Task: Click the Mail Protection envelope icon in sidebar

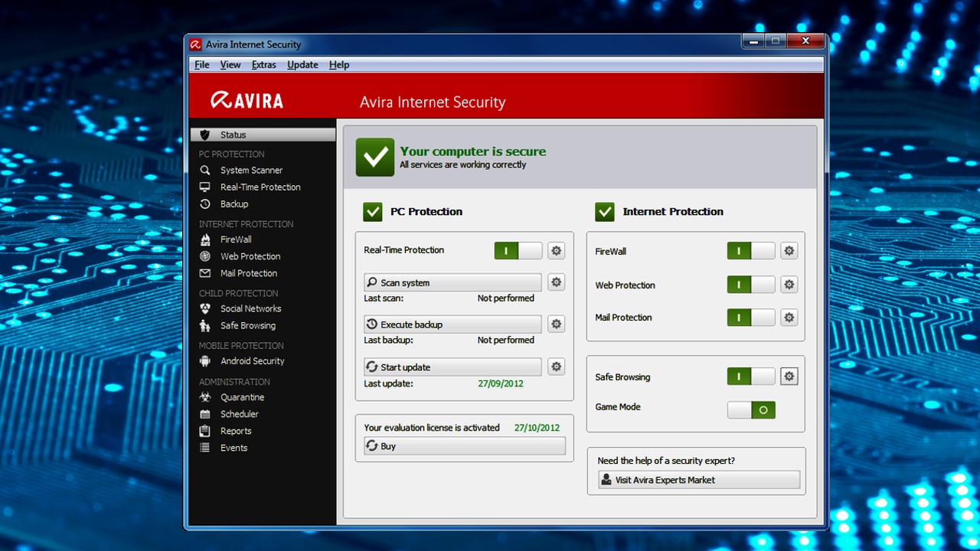Action: point(204,273)
